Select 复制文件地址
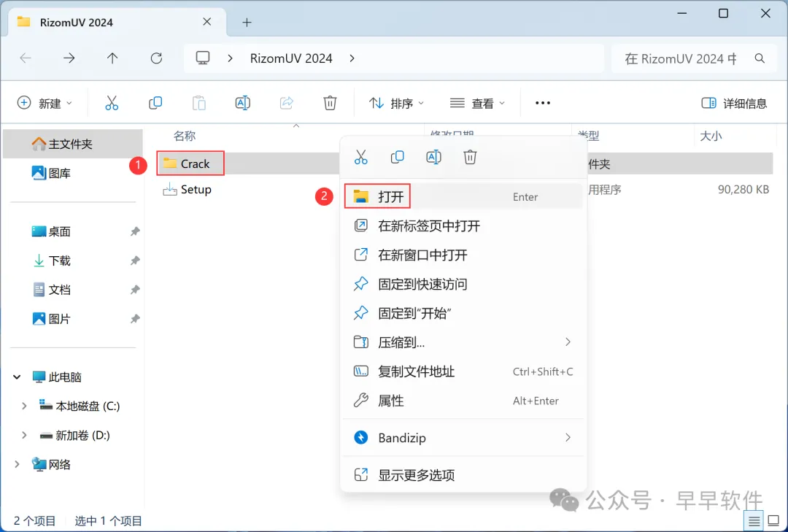Screen dimensions: 788x532 coord(463,371)
